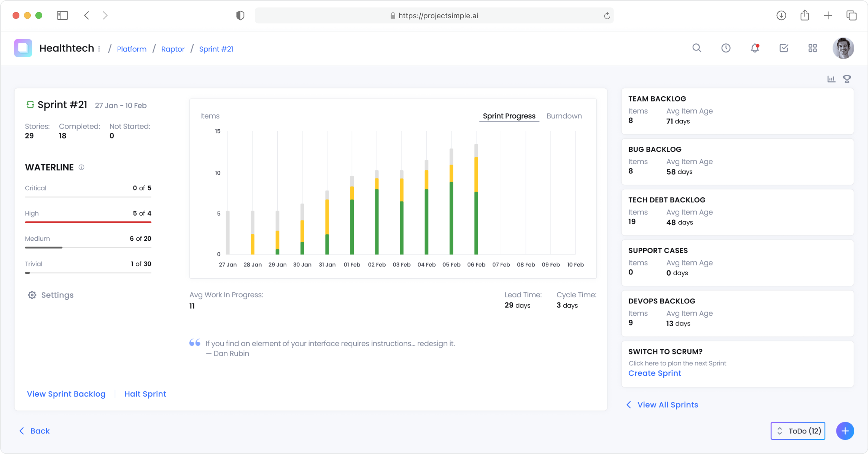Select the Sprint Progress tab
This screenshot has height=454, width=868.
click(509, 116)
